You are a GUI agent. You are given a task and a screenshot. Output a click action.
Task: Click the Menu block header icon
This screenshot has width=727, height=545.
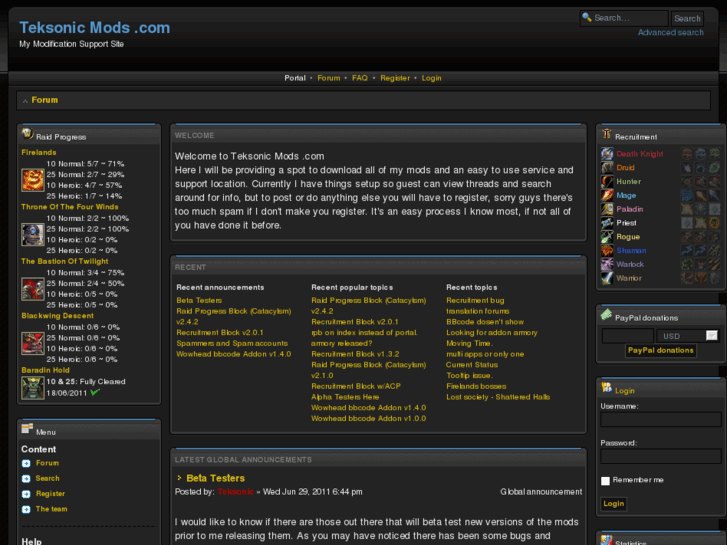(27, 429)
